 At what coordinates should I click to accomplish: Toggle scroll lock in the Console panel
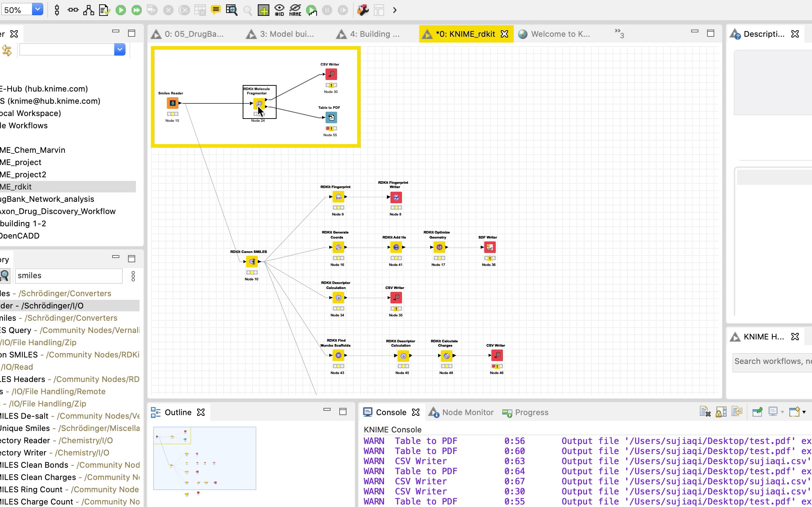click(x=721, y=412)
